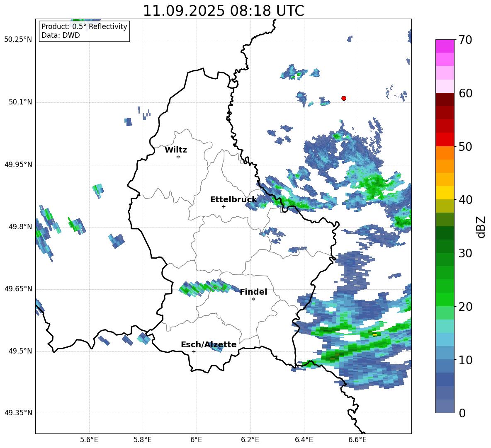The width and height of the screenshot is (491, 448).
Task: Click the dBZ colorbar label
Action: (x=481, y=227)
